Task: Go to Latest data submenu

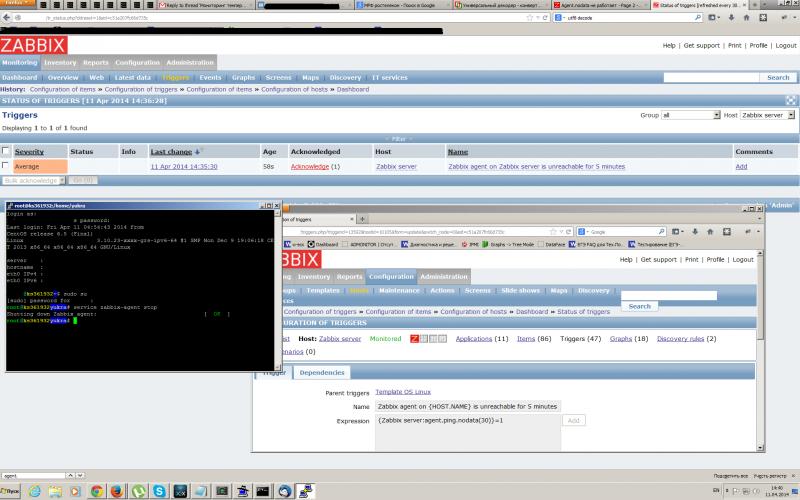Action: [x=133, y=78]
